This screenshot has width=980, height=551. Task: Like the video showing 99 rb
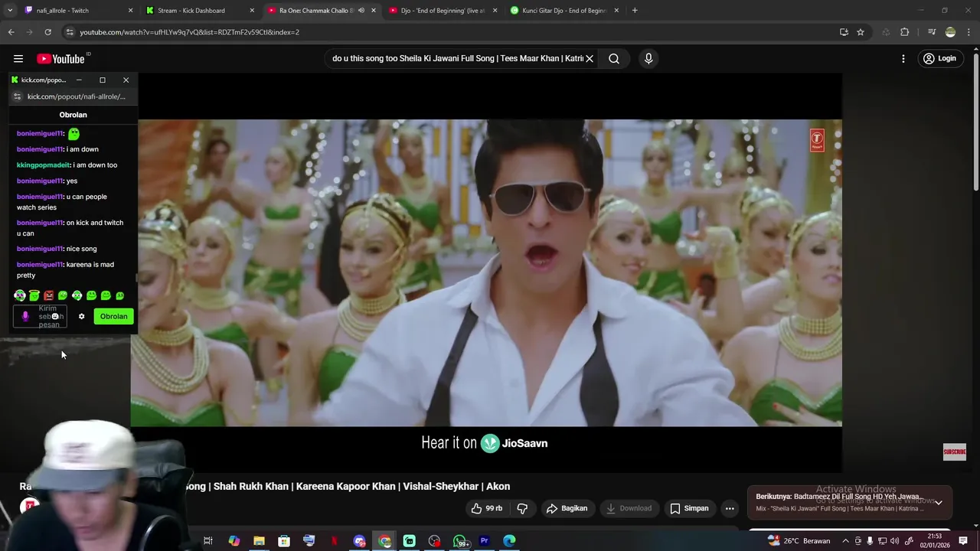coord(487,508)
